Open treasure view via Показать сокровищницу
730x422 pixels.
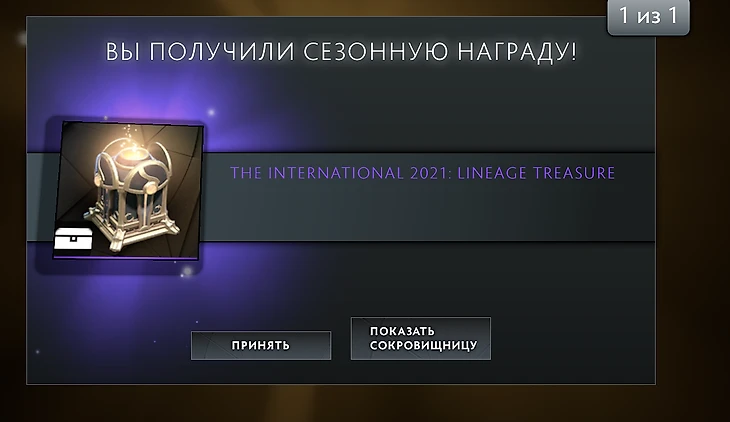420,338
